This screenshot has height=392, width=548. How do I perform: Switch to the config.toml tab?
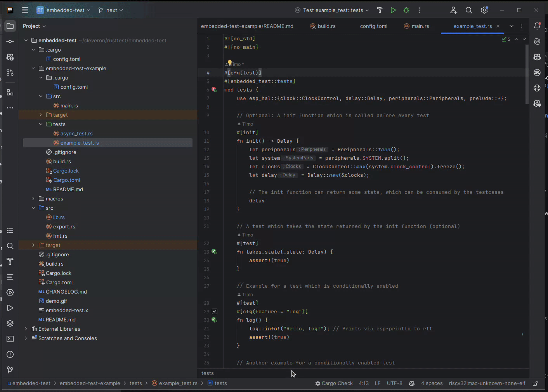(374, 26)
